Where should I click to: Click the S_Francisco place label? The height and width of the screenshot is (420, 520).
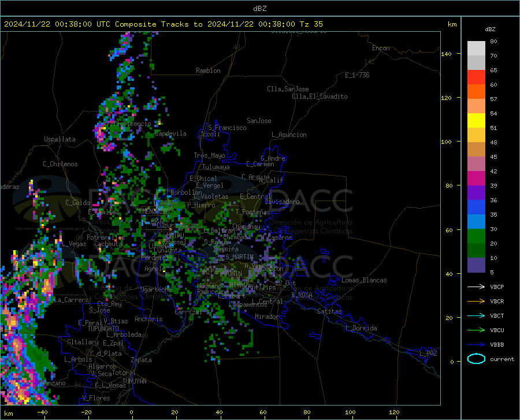pos(227,128)
